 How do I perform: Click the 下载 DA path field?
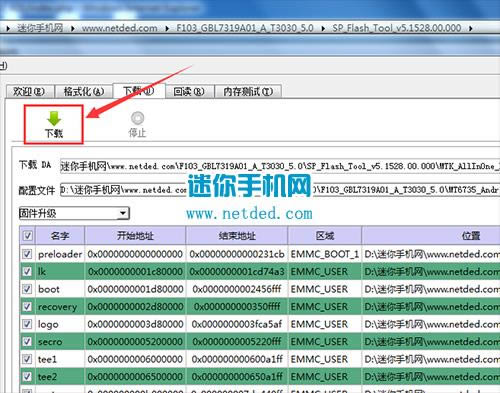280,166
